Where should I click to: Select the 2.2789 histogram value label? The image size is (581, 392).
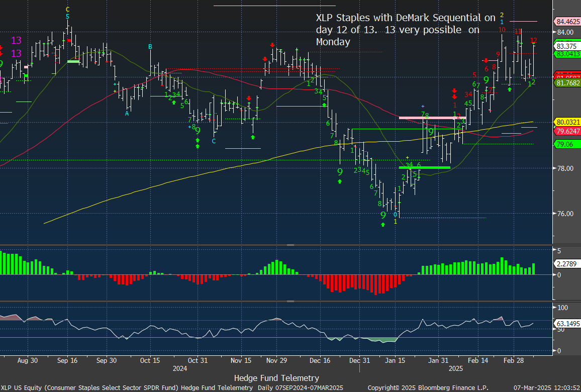[x=566, y=264]
